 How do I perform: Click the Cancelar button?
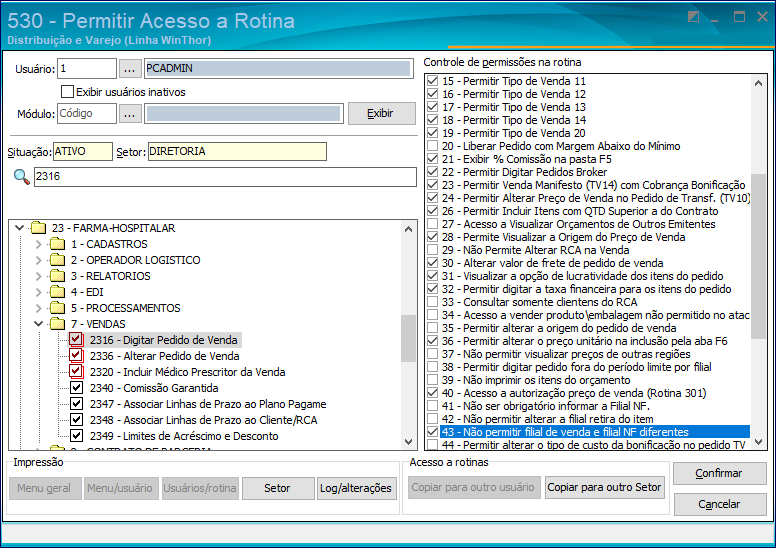(720, 504)
